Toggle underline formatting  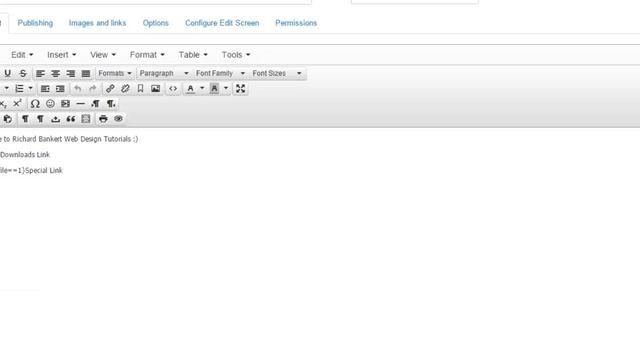coord(7,73)
